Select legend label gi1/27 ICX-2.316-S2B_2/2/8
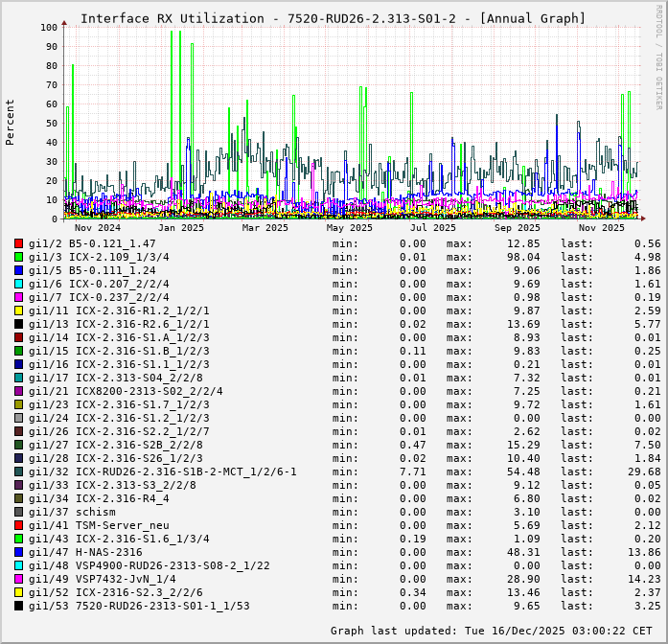The width and height of the screenshot is (668, 644). click(x=115, y=445)
